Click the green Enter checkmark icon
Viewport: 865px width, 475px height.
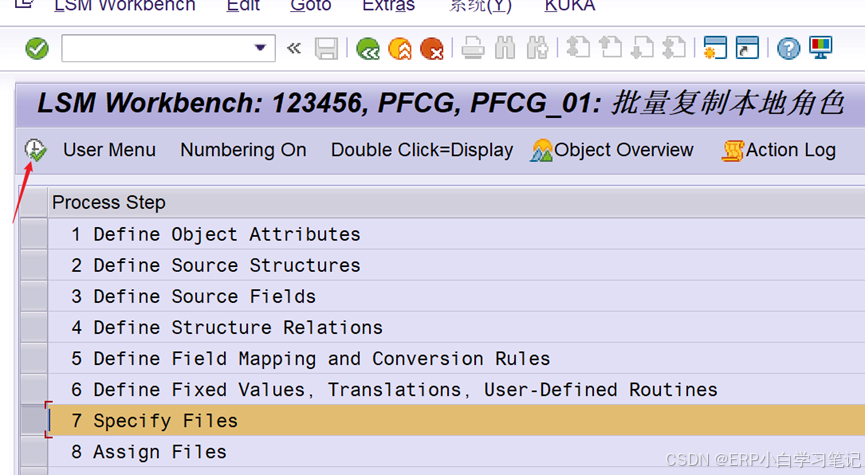coord(37,49)
